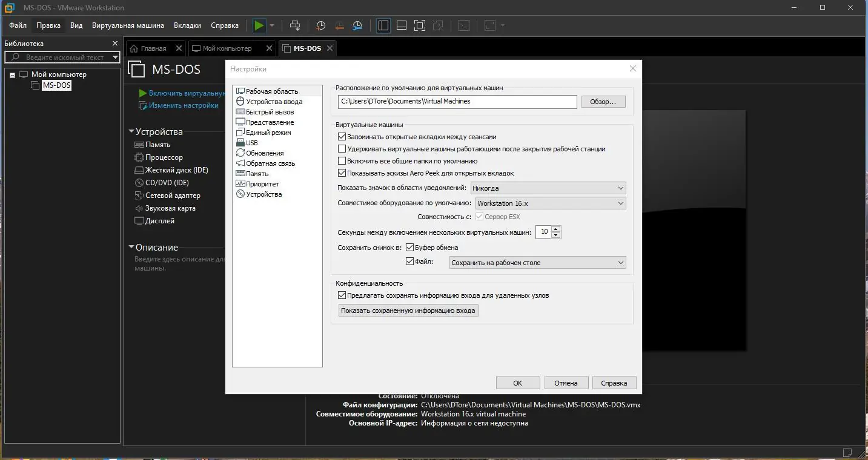868x460 pixels.
Task: Power on the MS-DOS virtual machine
Action: (260, 25)
